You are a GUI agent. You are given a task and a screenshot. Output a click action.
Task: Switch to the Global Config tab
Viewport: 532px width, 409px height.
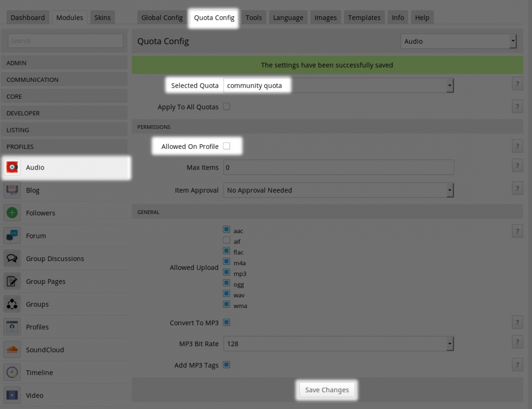pyautogui.click(x=162, y=17)
